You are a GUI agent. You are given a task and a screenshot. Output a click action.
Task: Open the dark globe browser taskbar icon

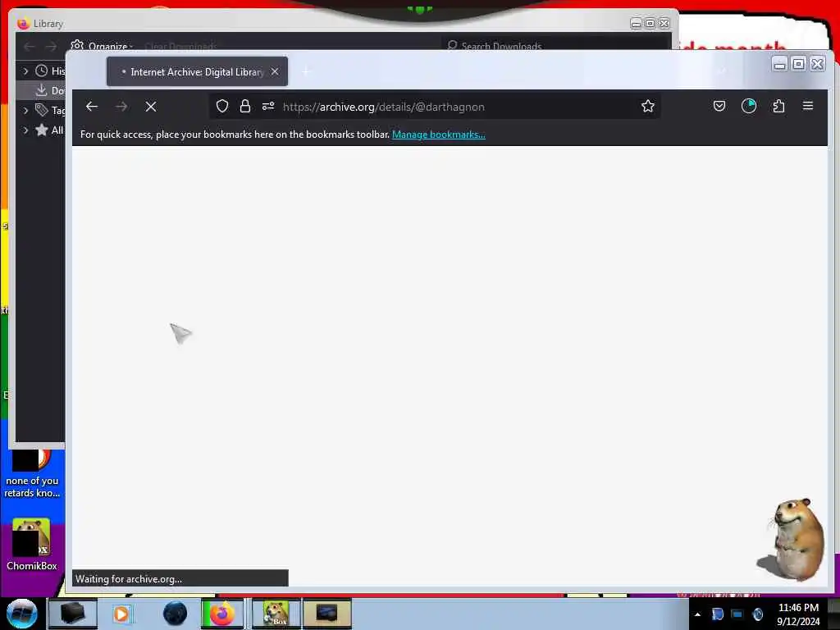175,614
